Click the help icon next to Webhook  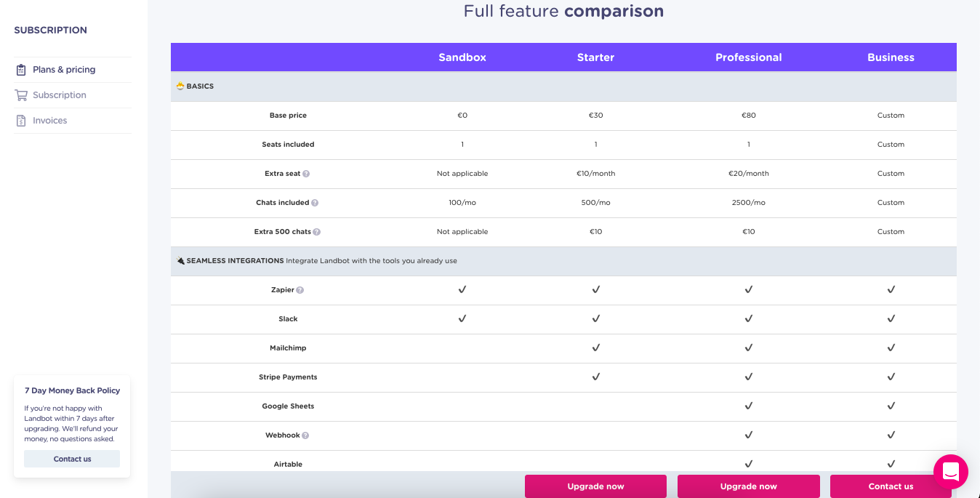point(305,435)
